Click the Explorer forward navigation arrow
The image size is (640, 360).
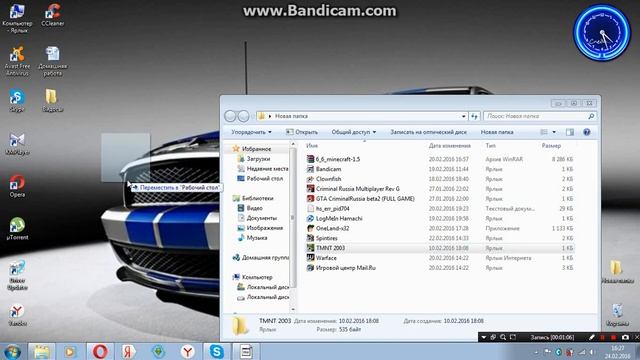click(243, 116)
